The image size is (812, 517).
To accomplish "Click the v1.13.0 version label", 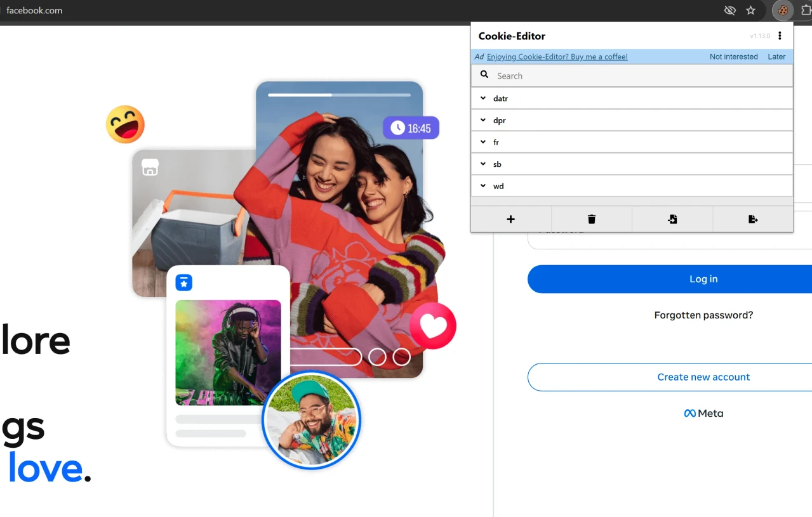I will [x=760, y=36].
